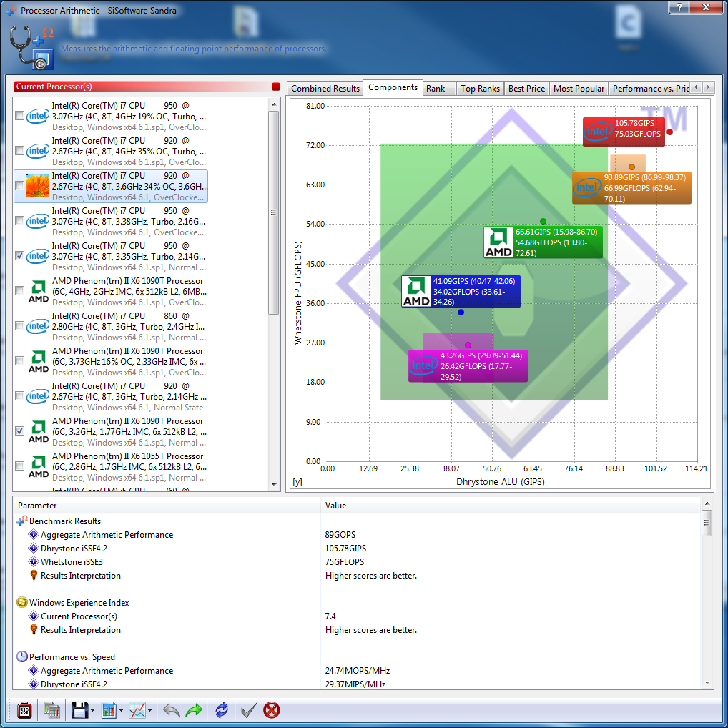Select the Core i7 920 3GHz Normal State entry
This screenshot has width=728, height=728.
(x=111, y=396)
